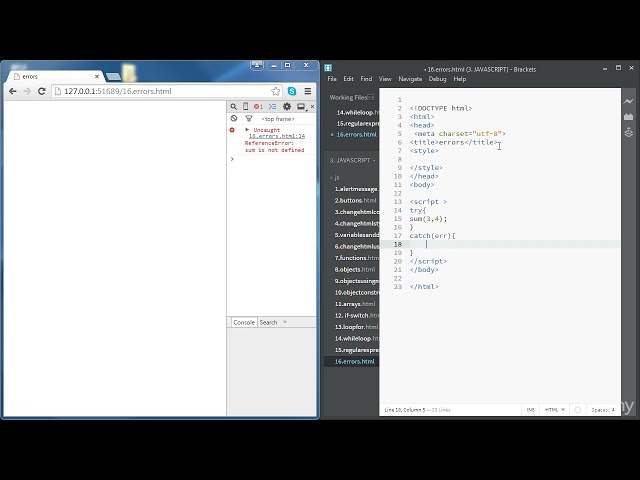Screen dimensions: 640x480
Task: Click the Brackets app icon in title bar
Action: click(328, 68)
